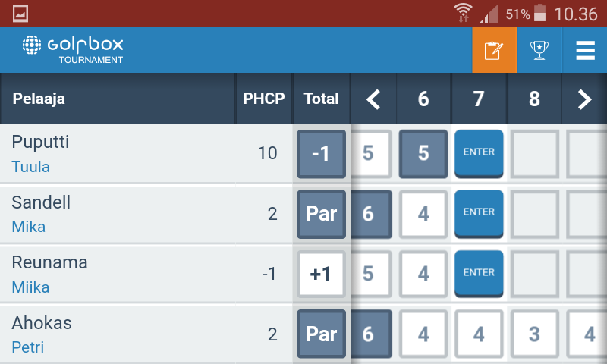Tap ENTER button for Reunama Miika

point(479,274)
